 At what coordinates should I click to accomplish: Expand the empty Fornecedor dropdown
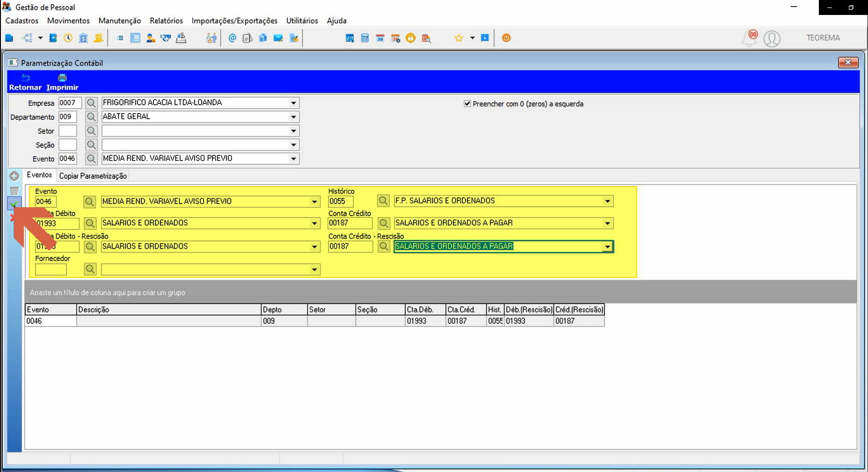coord(314,269)
